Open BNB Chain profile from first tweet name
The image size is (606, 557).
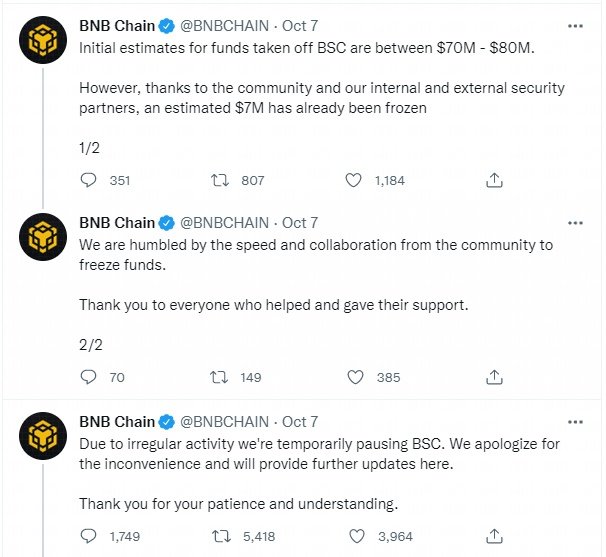117,25
